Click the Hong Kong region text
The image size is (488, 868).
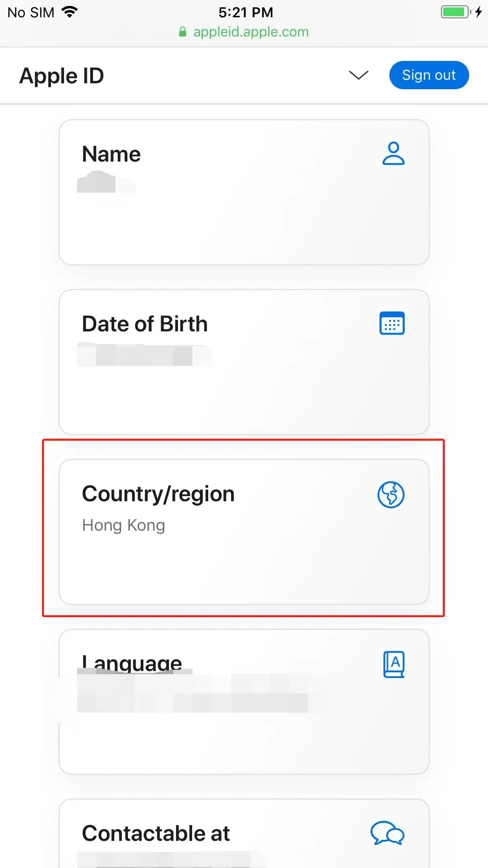(123, 525)
